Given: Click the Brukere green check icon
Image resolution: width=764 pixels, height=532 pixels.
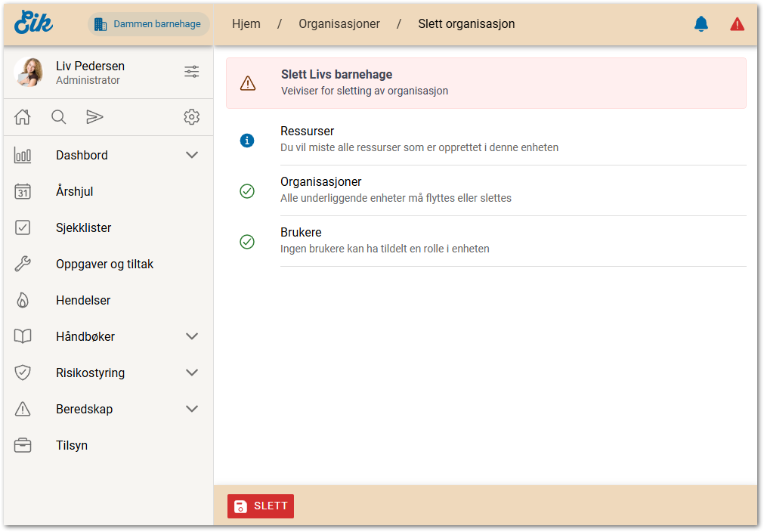Looking at the screenshot, I should (247, 242).
